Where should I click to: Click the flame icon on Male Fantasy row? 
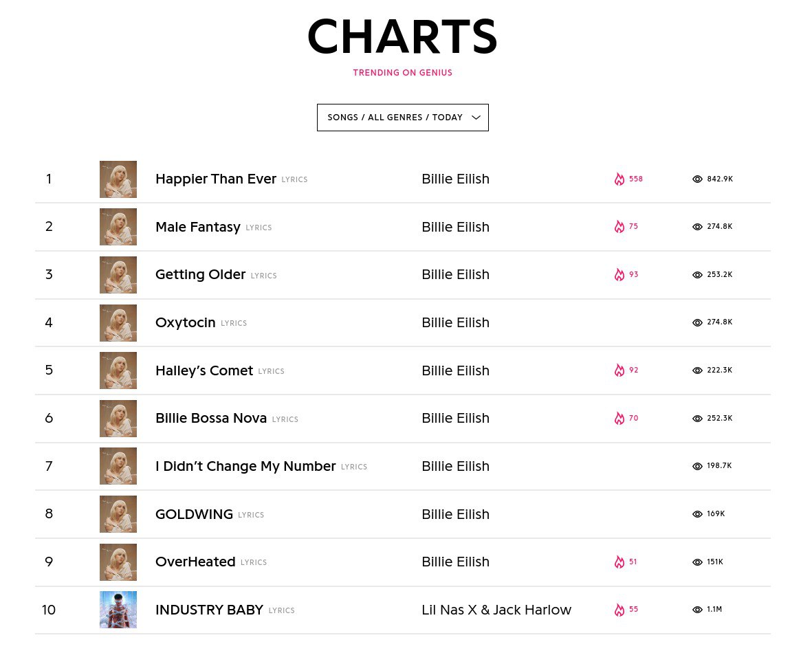(x=619, y=227)
